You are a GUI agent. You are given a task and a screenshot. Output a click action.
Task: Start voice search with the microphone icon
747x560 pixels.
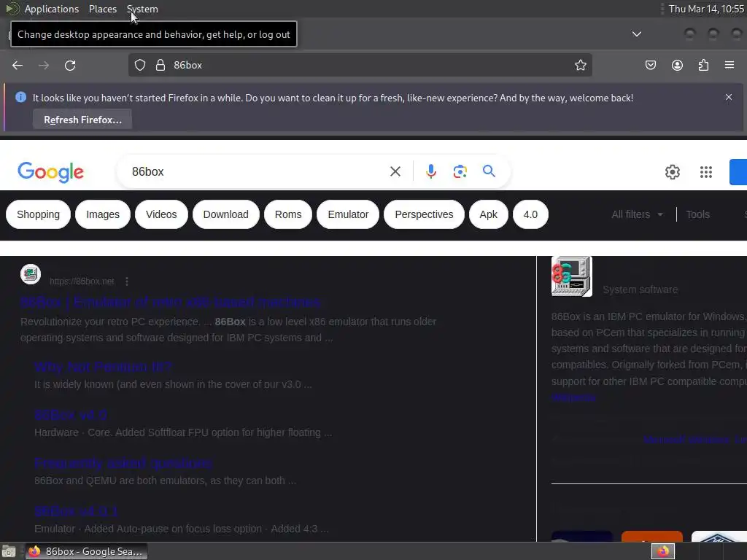click(x=430, y=171)
